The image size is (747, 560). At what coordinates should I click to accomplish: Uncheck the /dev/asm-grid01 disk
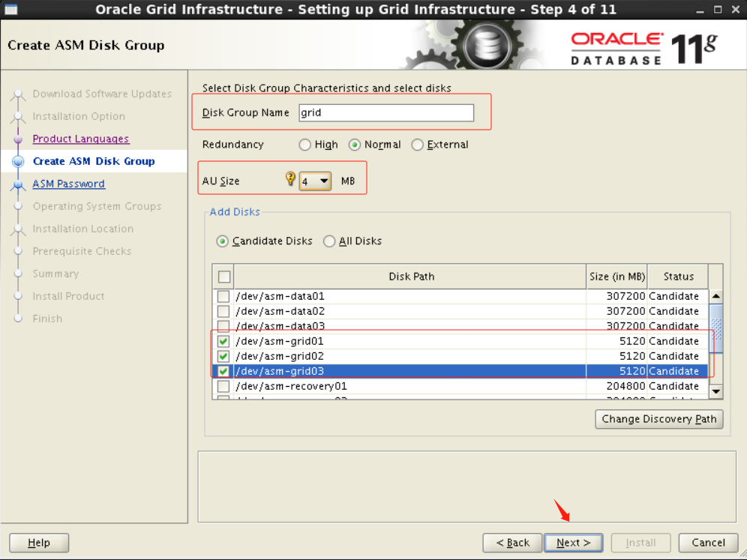click(223, 341)
